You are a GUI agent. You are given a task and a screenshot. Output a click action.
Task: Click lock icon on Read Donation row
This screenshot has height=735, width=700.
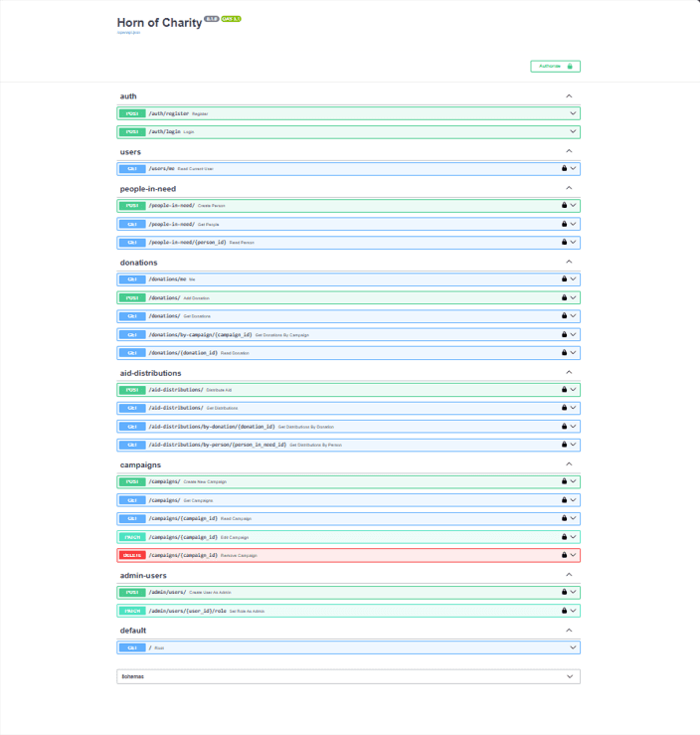tap(564, 352)
